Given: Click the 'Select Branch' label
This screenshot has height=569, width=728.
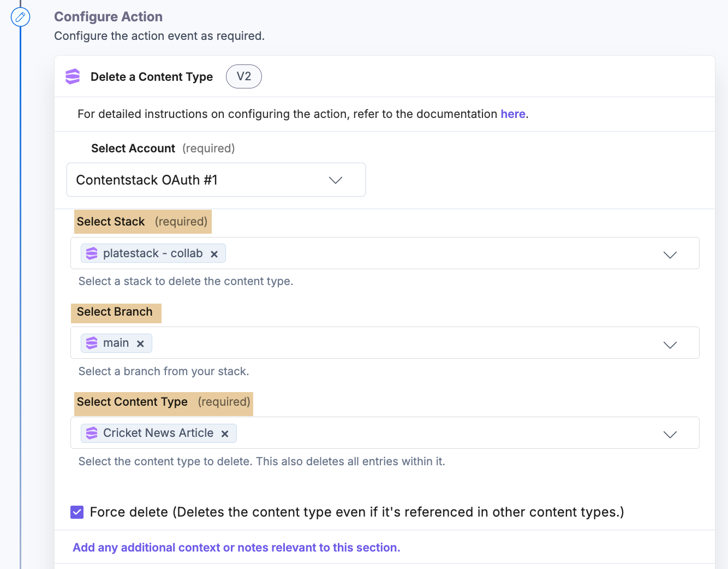Looking at the screenshot, I should pyautogui.click(x=115, y=312).
